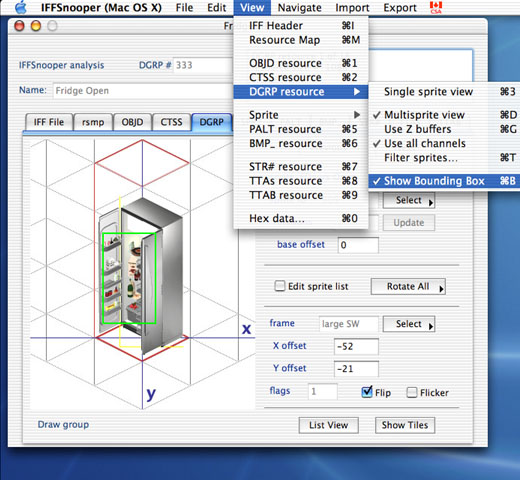The height and width of the screenshot is (480, 520).
Task: Select PALT resource menu item
Action: [x=301, y=129]
